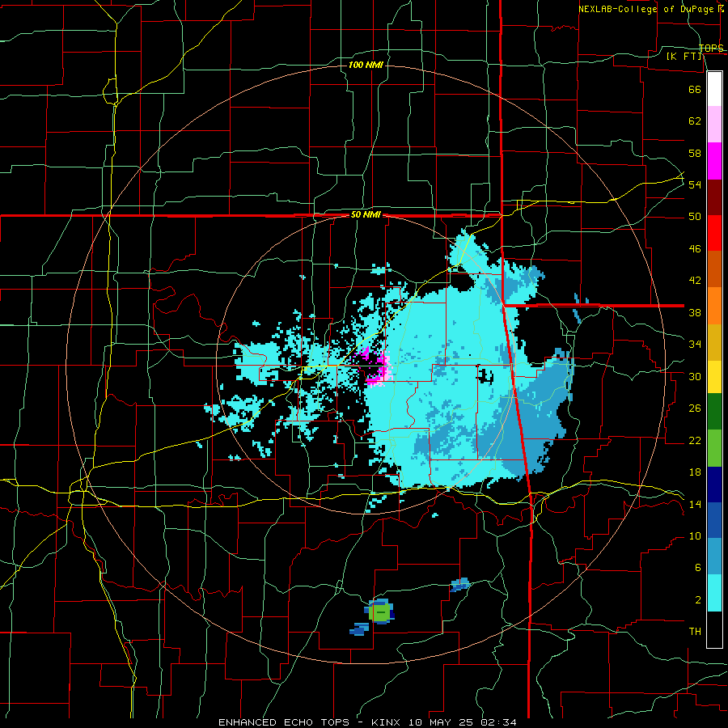Screen dimensions: 728x728
Task: Click the light green legend swatch
Action: pyautogui.click(x=714, y=448)
